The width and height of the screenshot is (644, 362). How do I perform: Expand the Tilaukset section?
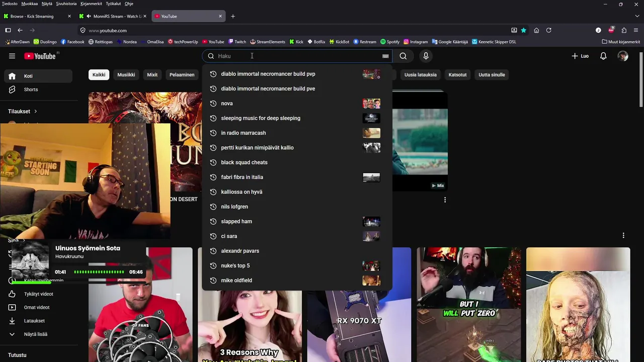coord(23,111)
